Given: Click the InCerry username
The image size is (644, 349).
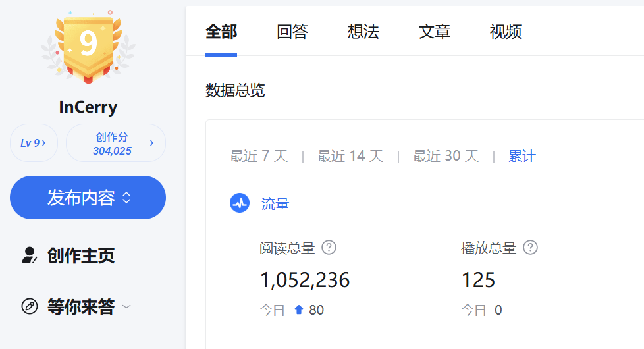Looking at the screenshot, I should [x=88, y=107].
